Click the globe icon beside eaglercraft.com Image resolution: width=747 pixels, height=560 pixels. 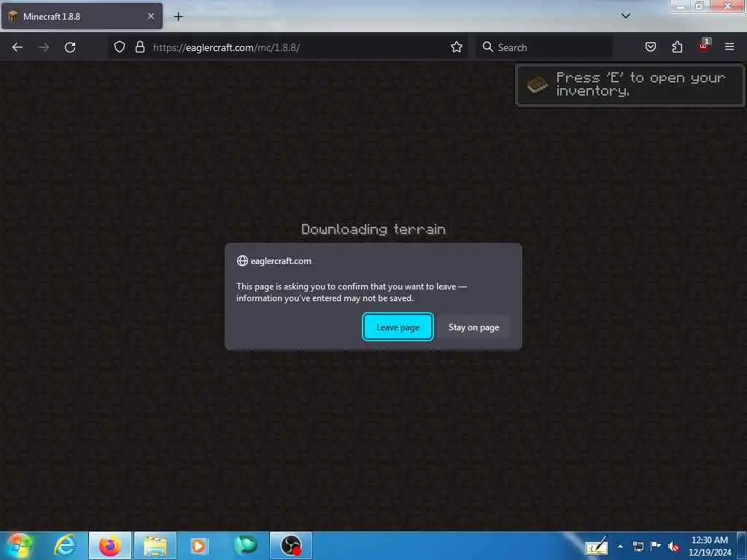tap(242, 260)
